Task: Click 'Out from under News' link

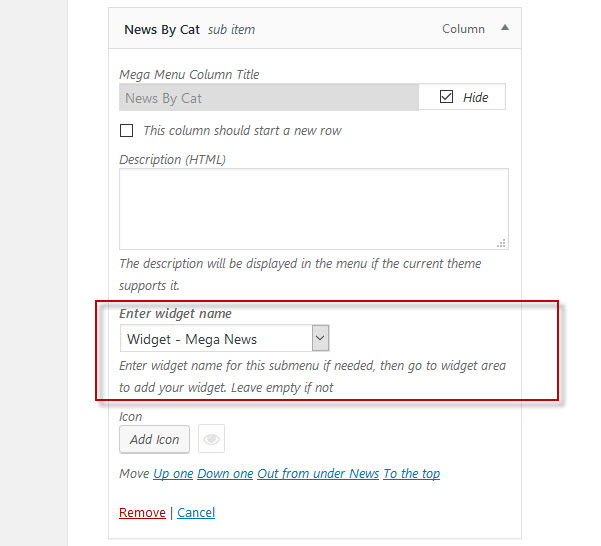Action: coord(318,474)
